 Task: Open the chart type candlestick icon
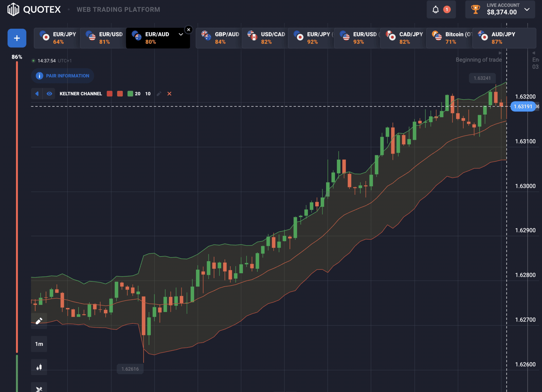coord(39,367)
